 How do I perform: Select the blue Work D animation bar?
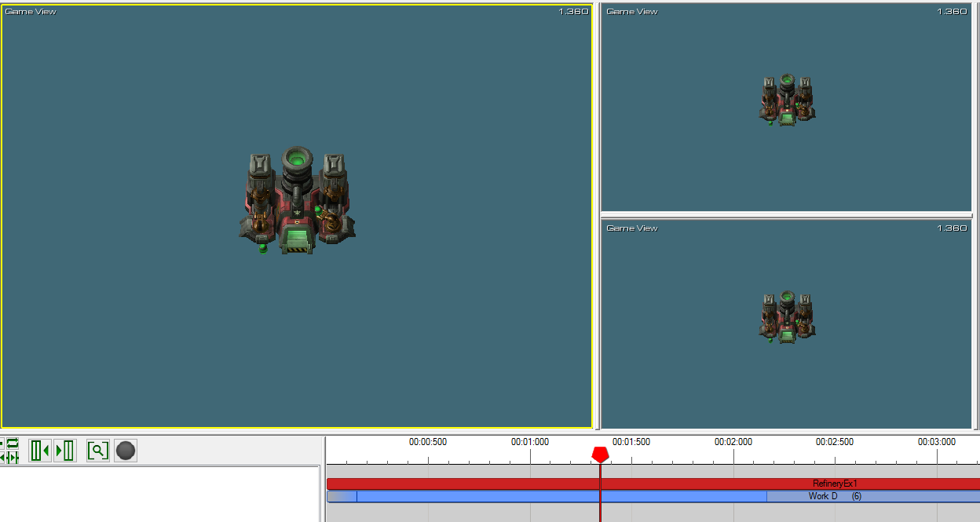point(653,496)
